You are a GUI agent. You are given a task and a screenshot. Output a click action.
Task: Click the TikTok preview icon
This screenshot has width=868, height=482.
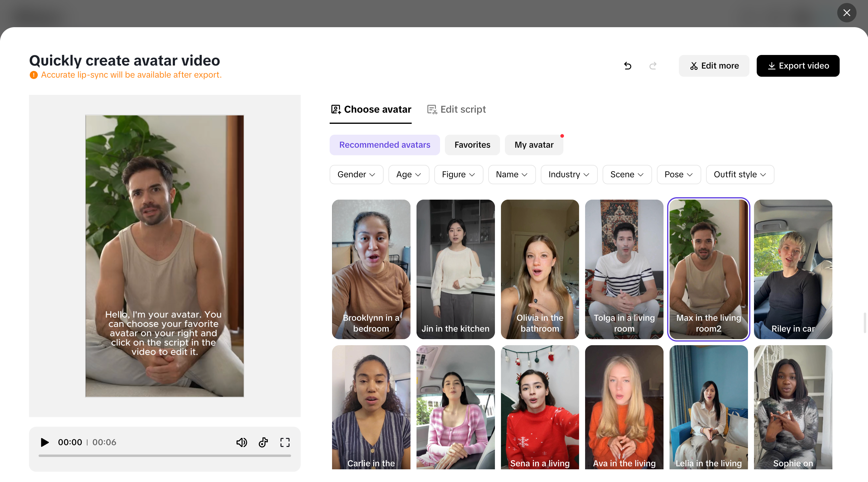click(x=263, y=442)
